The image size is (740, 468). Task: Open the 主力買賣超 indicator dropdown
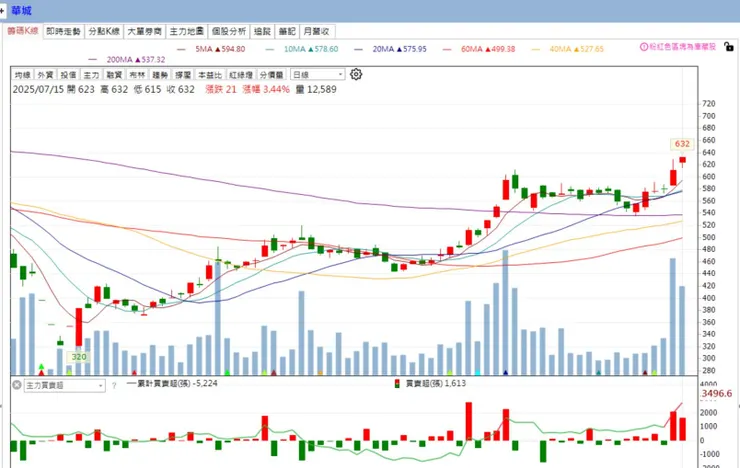[x=64, y=385]
